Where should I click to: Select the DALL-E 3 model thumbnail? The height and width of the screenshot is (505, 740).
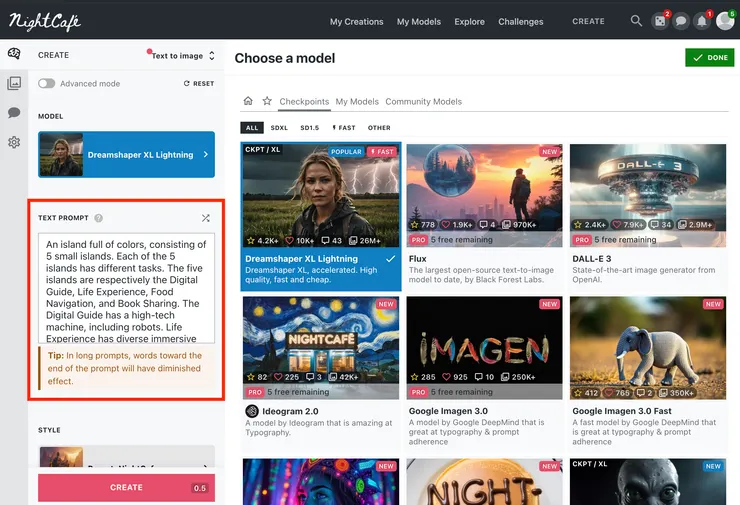pyautogui.click(x=648, y=195)
